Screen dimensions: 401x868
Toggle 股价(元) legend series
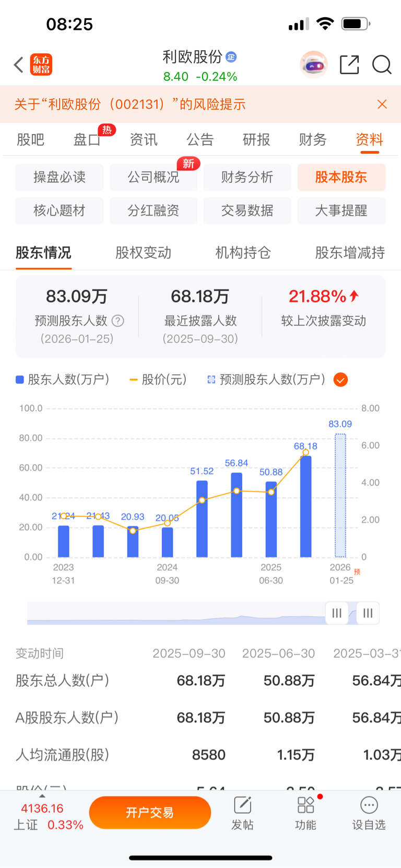[158, 380]
